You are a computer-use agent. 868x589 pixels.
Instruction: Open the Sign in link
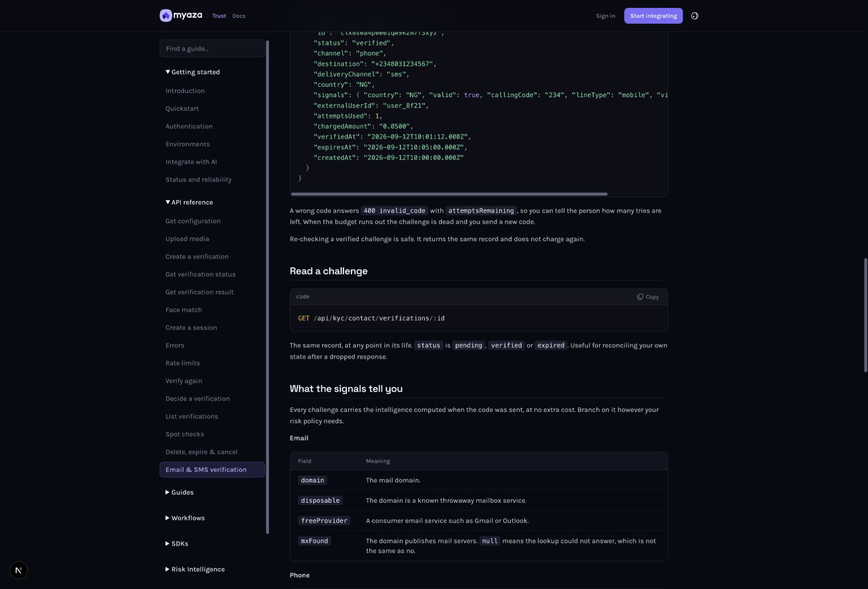coord(605,16)
